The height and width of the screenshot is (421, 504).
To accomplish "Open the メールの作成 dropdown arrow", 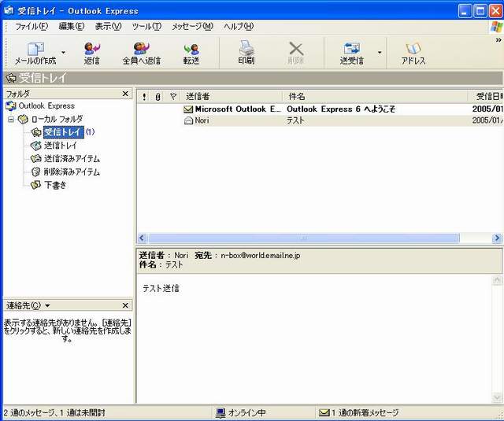I will click(x=63, y=53).
